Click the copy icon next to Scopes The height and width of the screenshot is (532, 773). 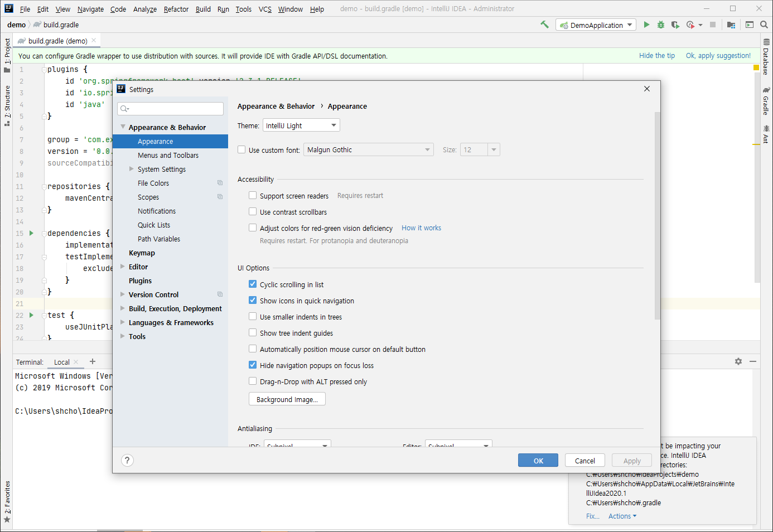220,197
